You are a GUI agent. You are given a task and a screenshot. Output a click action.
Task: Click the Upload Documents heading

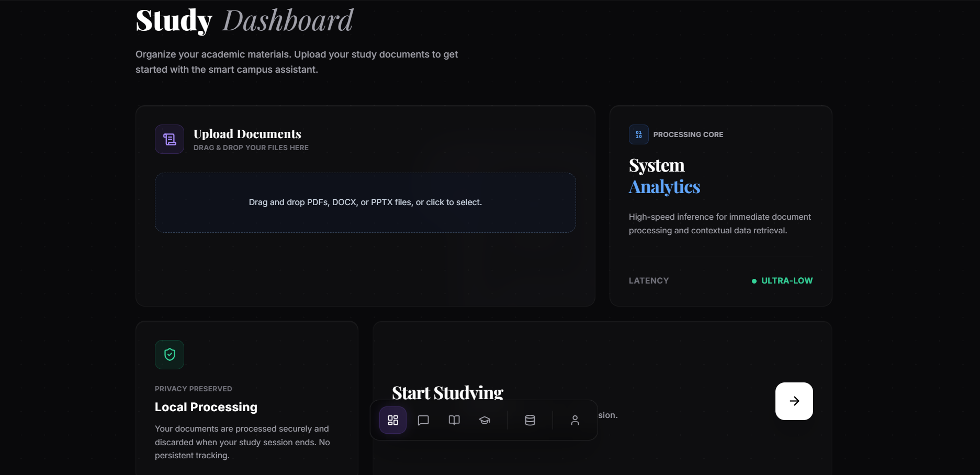247,134
